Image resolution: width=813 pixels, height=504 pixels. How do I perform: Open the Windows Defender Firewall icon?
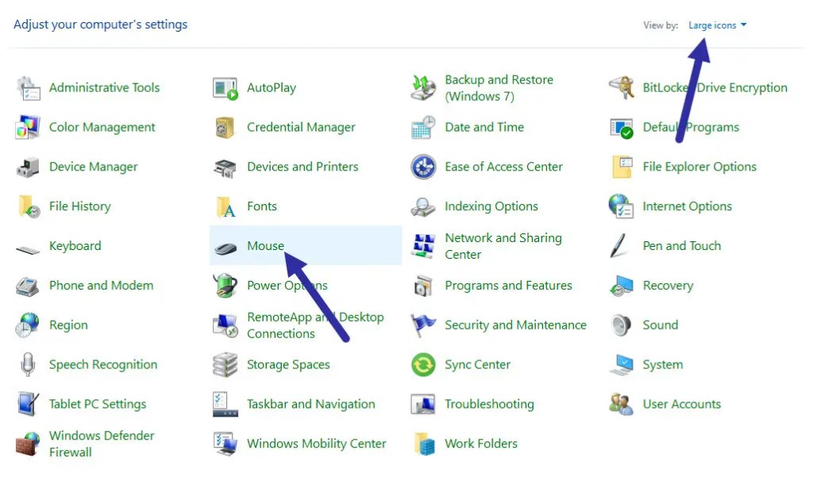28,444
